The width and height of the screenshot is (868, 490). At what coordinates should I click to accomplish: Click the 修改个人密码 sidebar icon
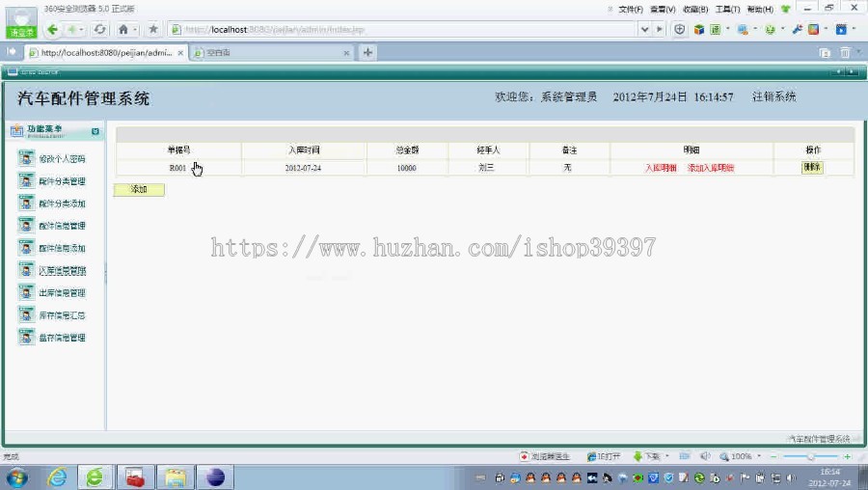tap(26, 158)
